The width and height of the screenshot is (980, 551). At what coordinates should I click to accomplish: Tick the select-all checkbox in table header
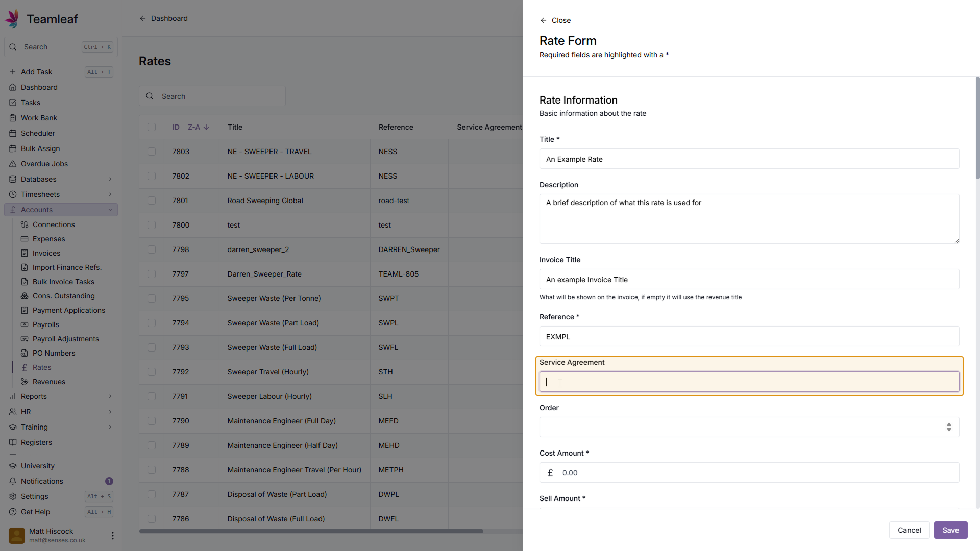152,127
